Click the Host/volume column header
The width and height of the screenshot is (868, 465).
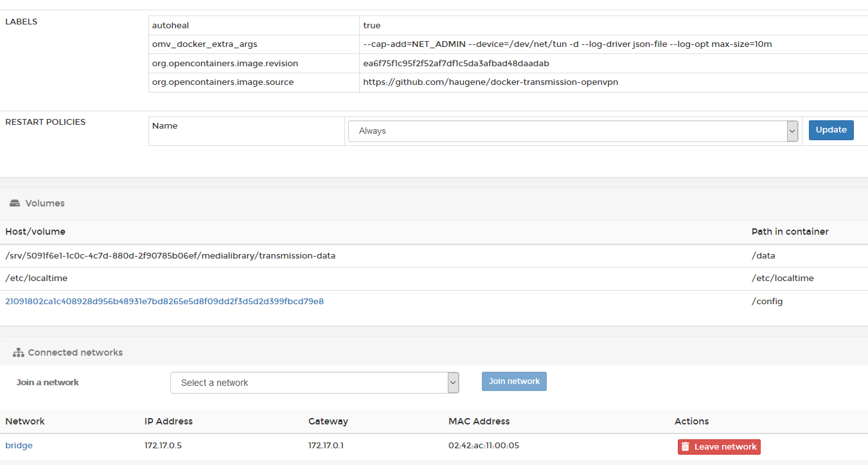coord(36,232)
